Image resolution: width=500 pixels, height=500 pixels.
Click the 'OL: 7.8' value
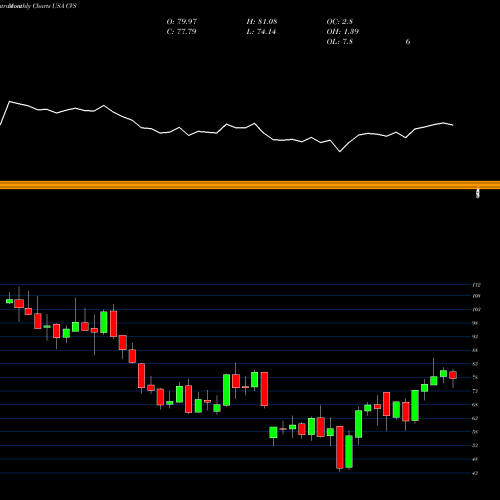click(x=339, y=42)
